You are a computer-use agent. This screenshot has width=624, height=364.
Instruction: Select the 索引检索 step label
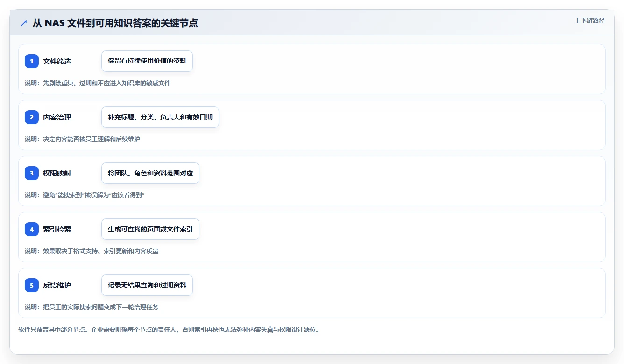point(57,229)
